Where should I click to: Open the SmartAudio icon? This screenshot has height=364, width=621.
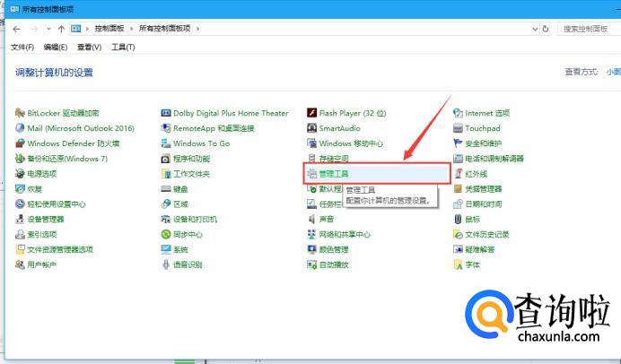point(312,128)
